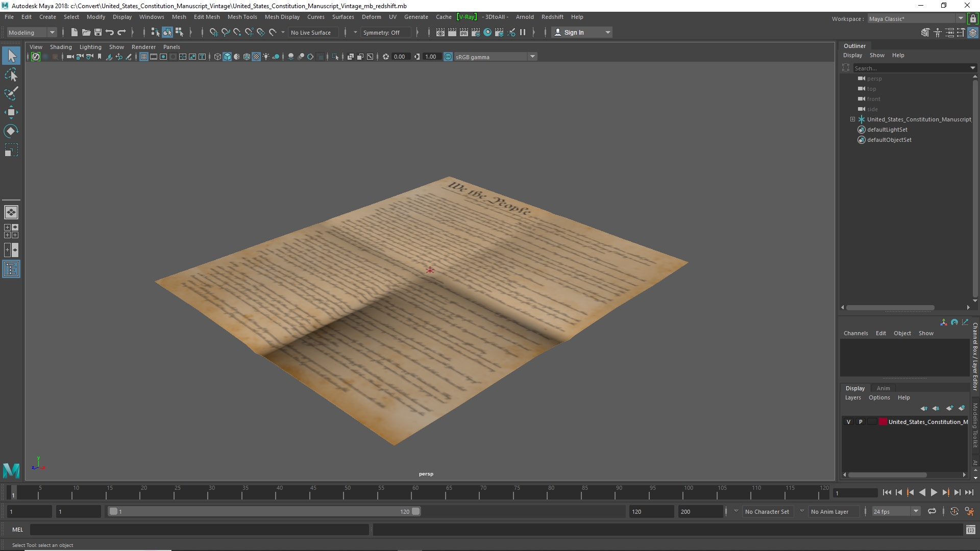Play animation forwards
Screen dimensions: 980x551
coord(934,492)
